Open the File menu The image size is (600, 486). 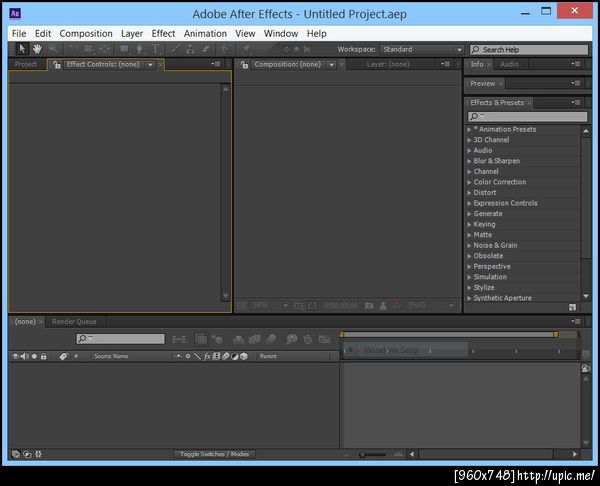pyautogui.click(x=19, y=34)
